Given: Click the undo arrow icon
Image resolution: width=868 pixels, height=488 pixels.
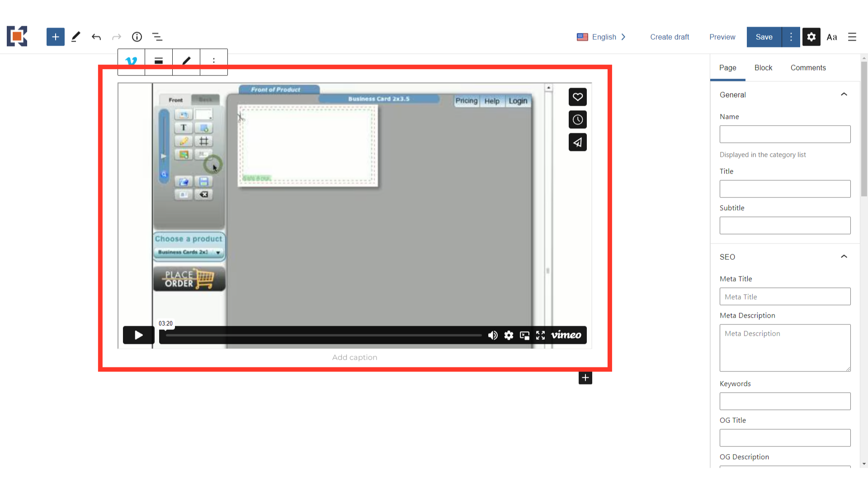Looking at the screenshot, I should (96, 37).
